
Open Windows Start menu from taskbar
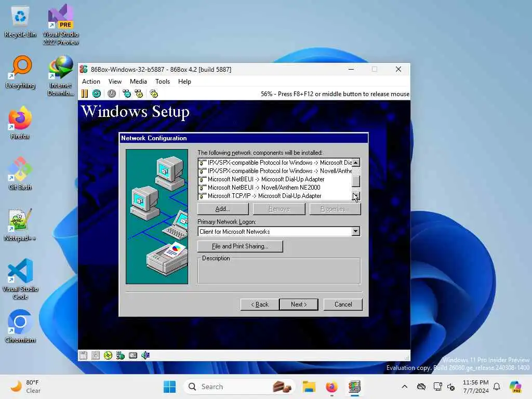pos(170,387)
